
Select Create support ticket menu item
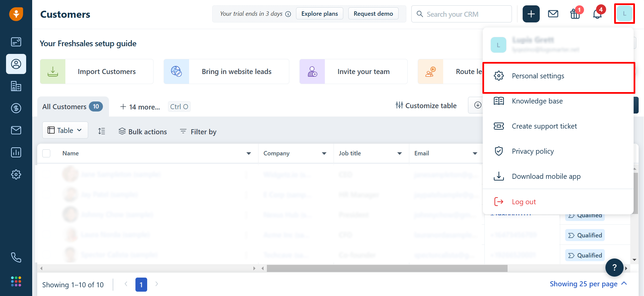[x=558, y=126]
